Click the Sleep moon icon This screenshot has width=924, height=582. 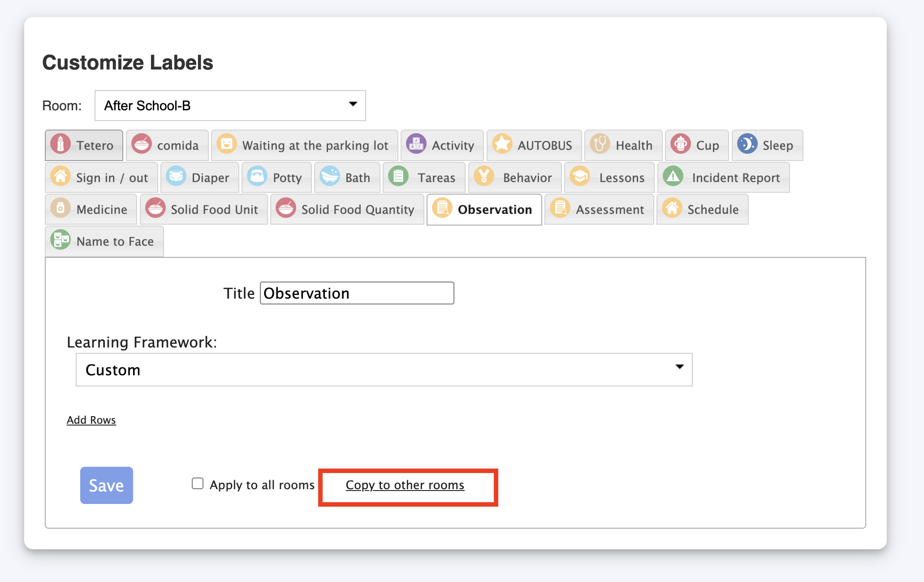click(x=747, y=144)
